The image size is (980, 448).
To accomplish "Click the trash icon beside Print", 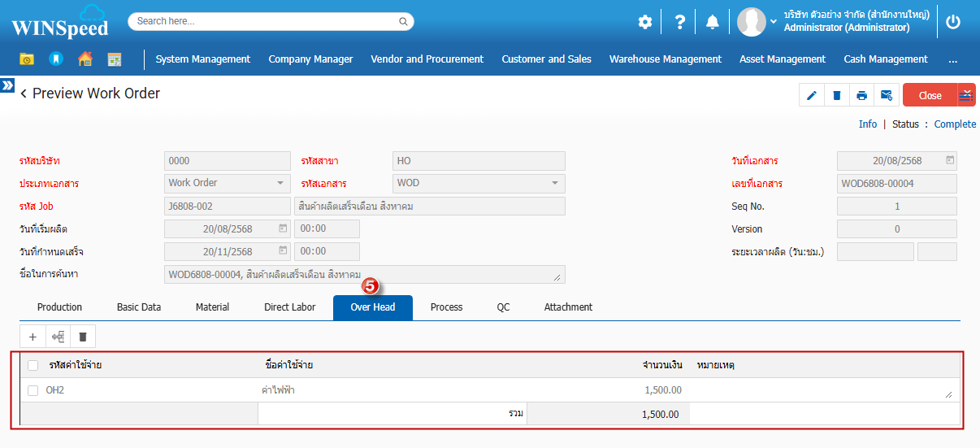I will [x=836, y=95].
